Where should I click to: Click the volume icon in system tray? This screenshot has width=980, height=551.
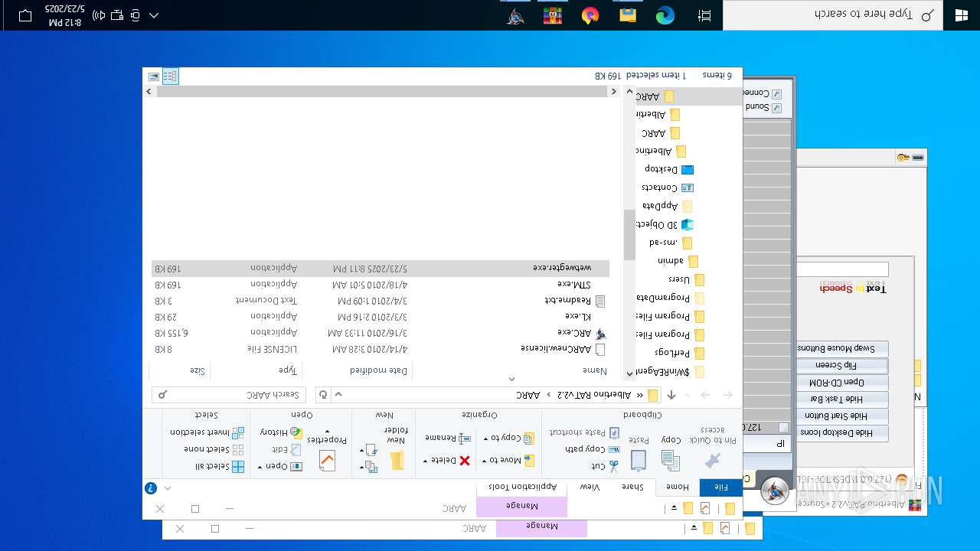click(x=99, y=15)
